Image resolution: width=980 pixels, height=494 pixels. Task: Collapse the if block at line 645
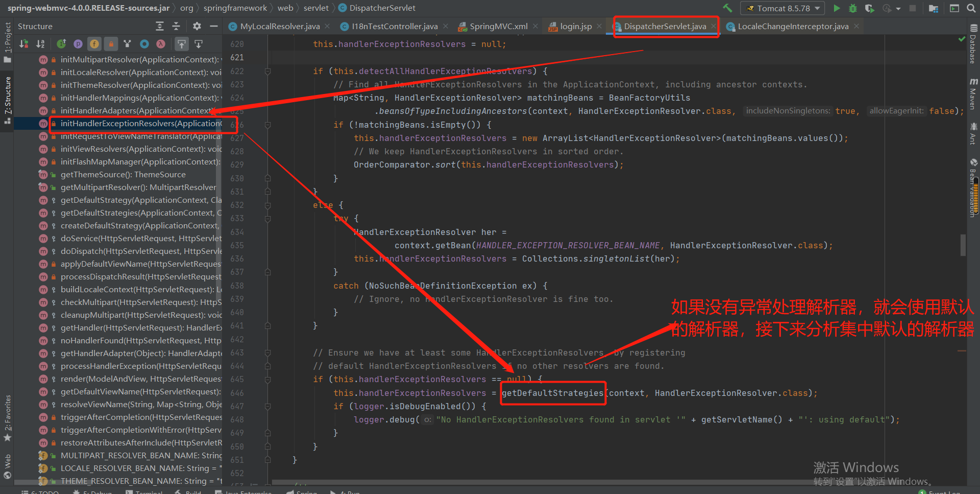coord(267,380)
